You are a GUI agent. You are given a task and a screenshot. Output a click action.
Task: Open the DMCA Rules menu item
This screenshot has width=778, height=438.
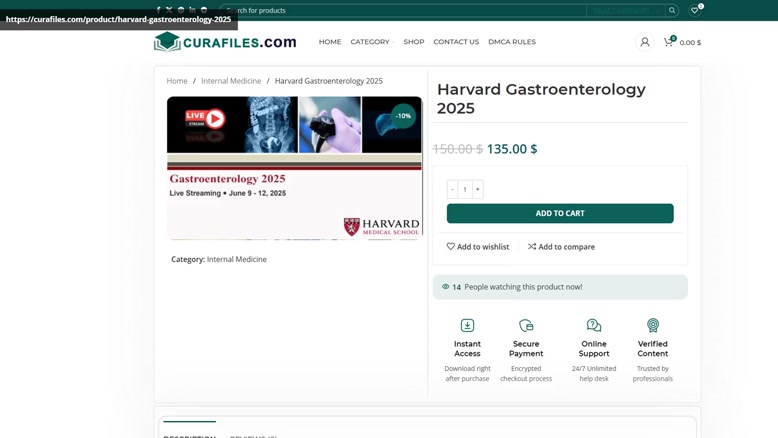pos(512,42)
